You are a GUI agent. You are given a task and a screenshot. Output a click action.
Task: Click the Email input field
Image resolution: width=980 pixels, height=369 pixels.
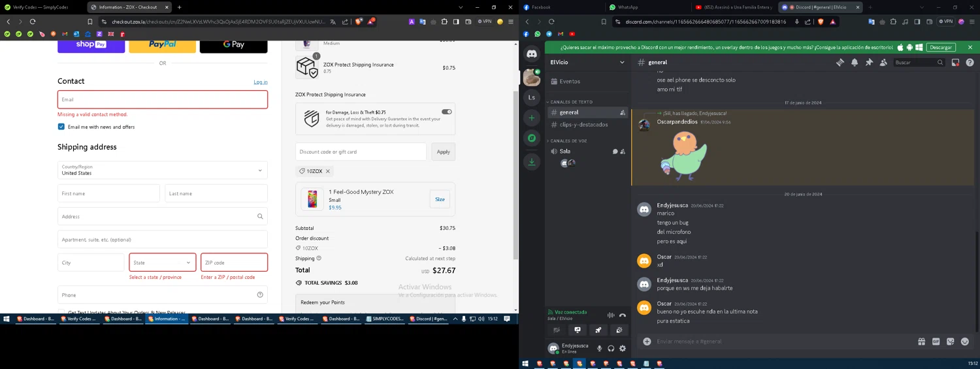pyautogui.click(x=163, y=99)
